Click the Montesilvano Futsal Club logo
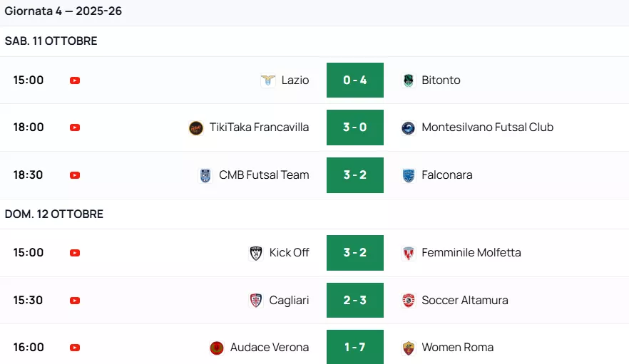The image size is (629, 364). coord(408,128)
